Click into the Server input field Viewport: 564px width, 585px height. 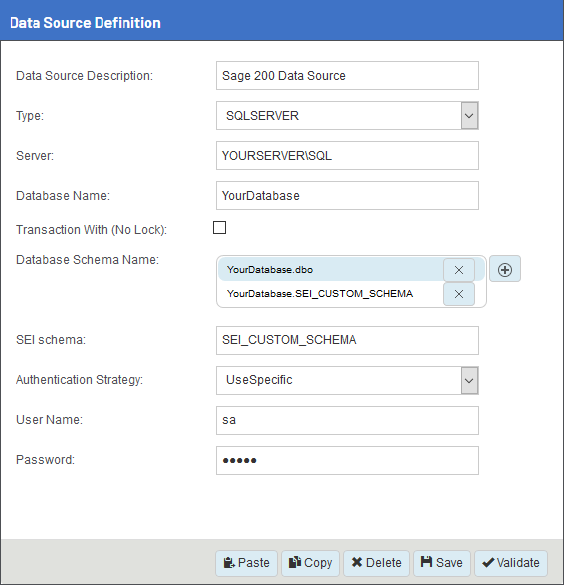pos(347,156)
